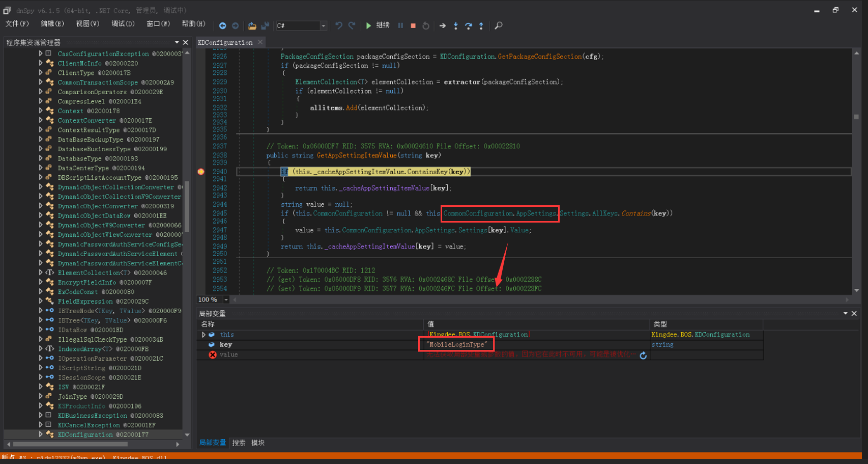Open the C# language dropdown

[323, 25]
